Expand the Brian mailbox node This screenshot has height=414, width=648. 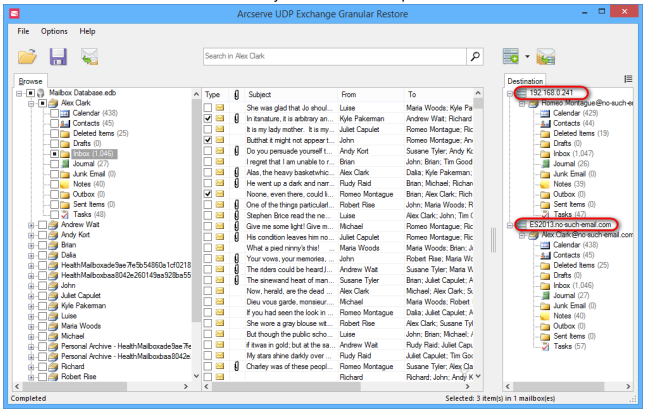coord(31,245)
